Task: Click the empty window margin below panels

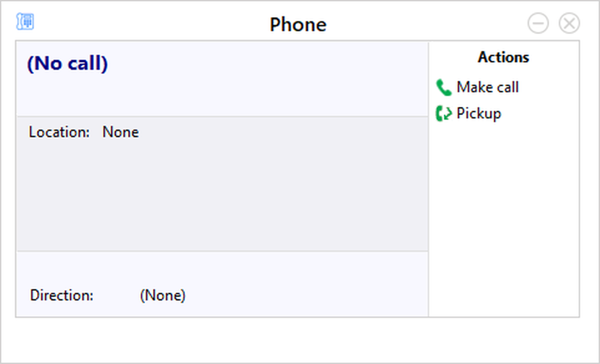Action: 300,340
